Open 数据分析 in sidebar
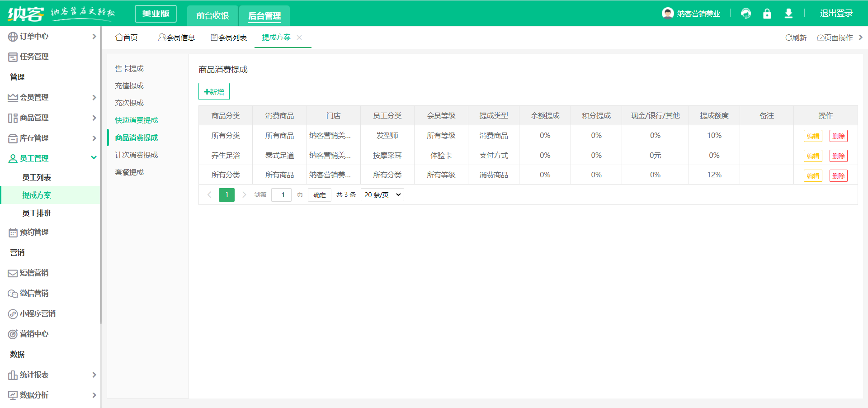Viewport: 868px width, 408px height. pos(34,395)
